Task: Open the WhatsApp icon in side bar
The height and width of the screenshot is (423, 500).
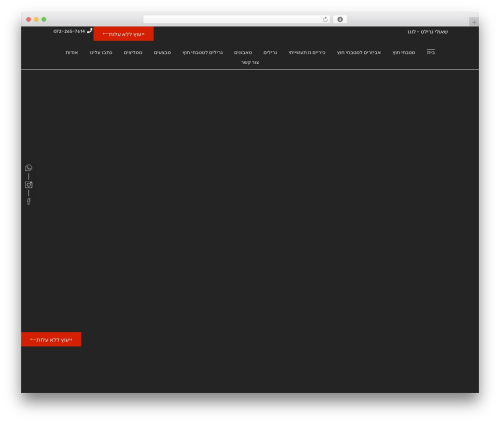Action: tap(29, 168)
